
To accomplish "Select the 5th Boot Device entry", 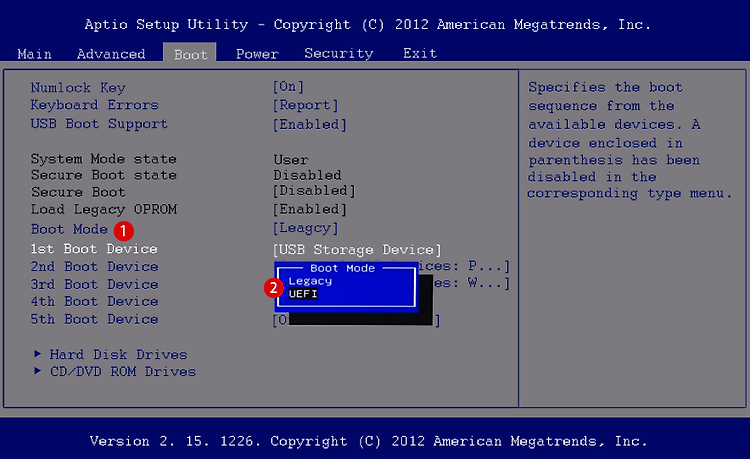I will pyautogui.click(x=94, y=319).
